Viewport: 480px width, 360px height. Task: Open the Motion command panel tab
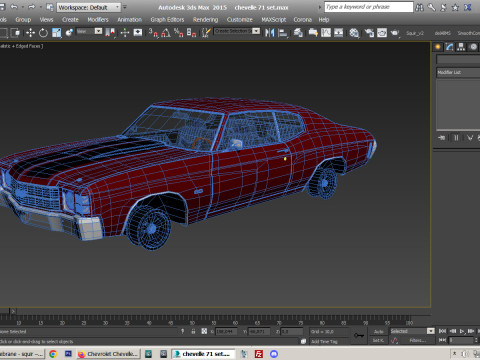tap(473, 47)
